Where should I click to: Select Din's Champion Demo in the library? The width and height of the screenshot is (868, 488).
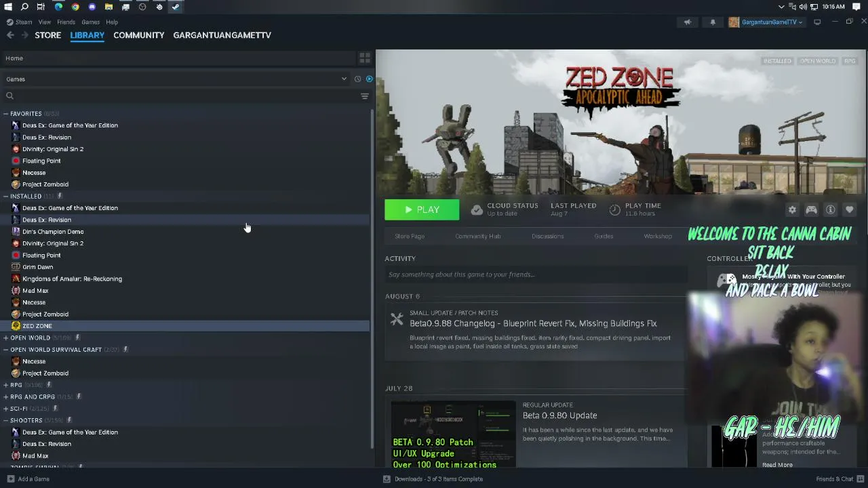53,232
